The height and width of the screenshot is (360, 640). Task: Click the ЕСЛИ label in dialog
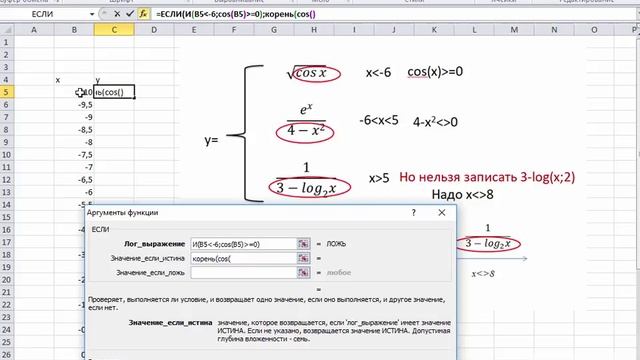(x=100, y=229)
